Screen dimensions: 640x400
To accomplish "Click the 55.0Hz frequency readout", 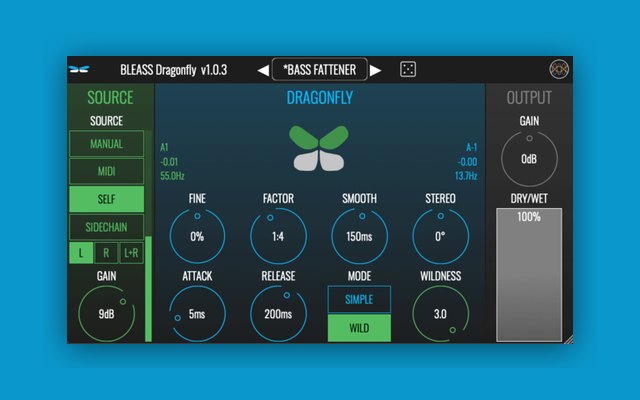I will [172, 176].
